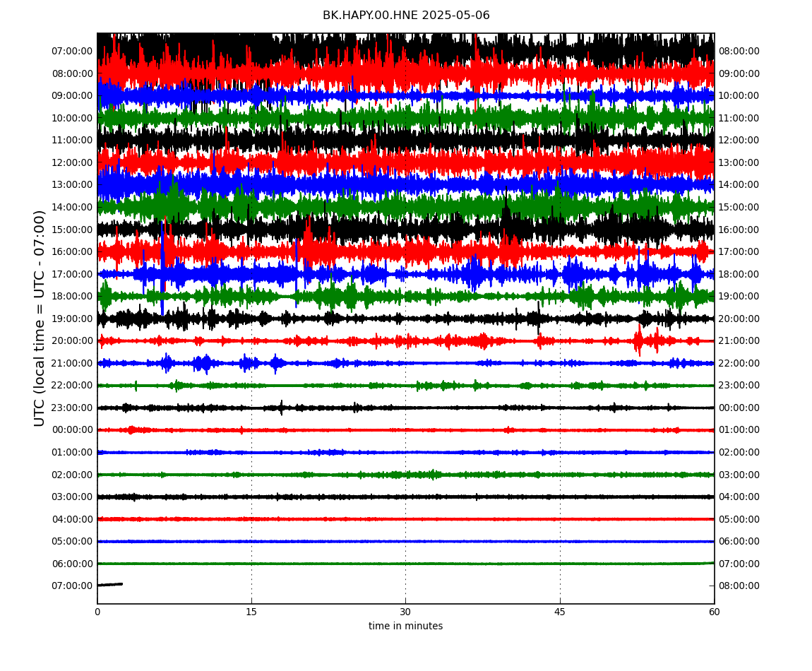Click the left 01:00:00 UTC label
Viewport: 812px width, 671px height.
(72, 452)
